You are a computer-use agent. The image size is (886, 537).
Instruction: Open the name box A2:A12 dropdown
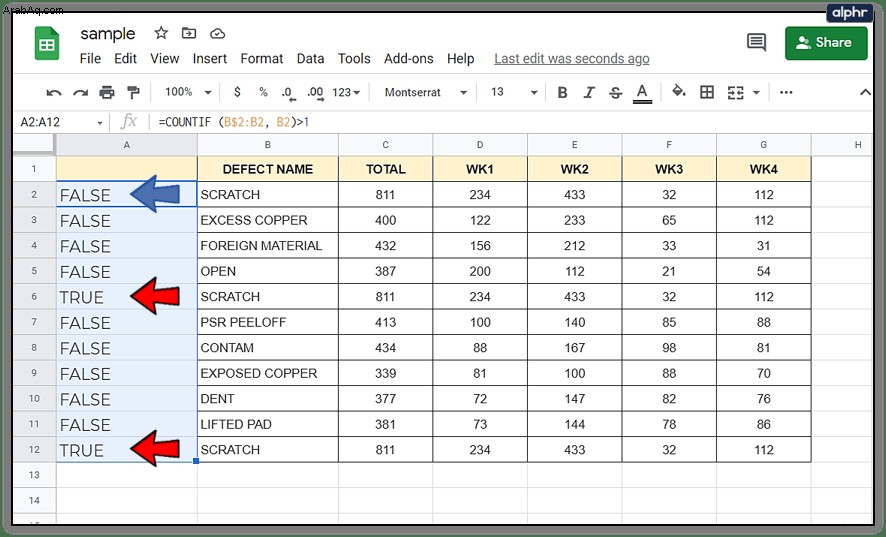click(100, 123)
